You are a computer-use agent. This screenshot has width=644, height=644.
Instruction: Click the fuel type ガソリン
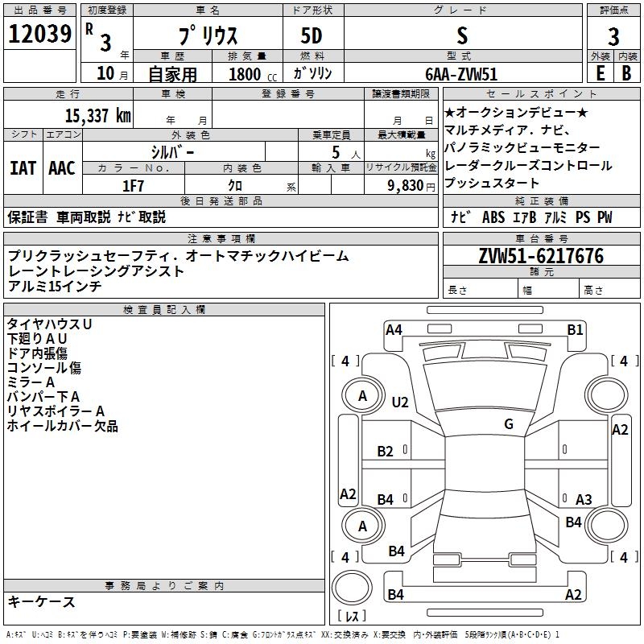[312, 73]
